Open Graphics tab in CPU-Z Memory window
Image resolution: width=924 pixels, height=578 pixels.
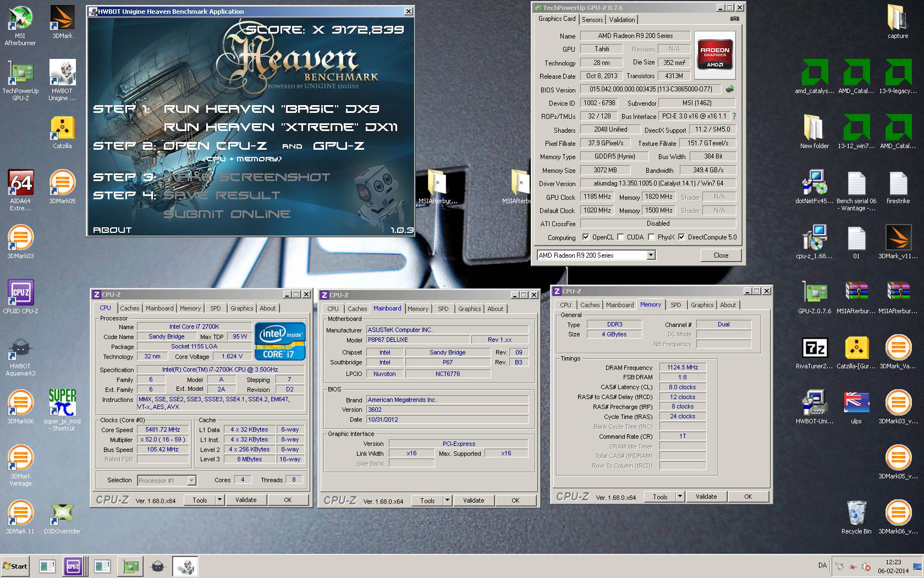click(702, 305)
